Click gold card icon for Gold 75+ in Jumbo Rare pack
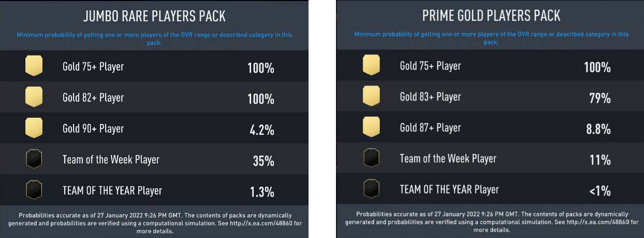The image size is (644, 238). pos(34,66)
